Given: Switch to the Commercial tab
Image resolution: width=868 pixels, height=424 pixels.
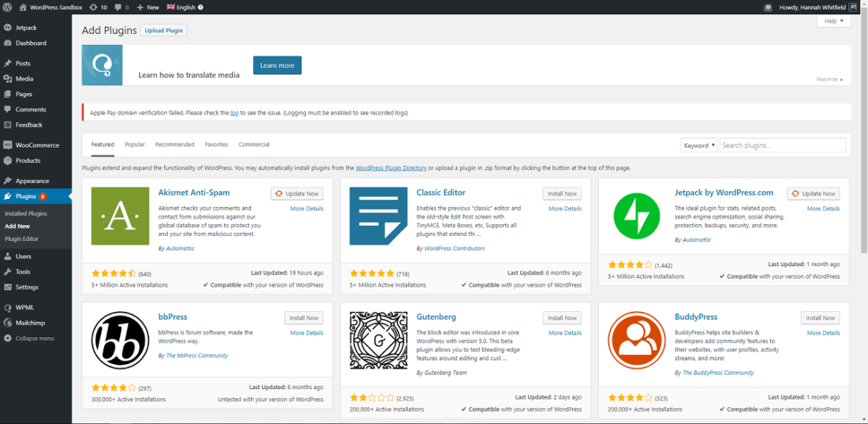Looking at the screenshot, I should click(254, 144).
